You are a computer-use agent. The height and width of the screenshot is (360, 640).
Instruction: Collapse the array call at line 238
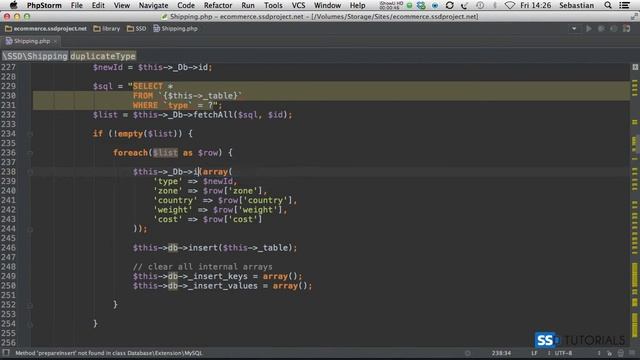pyautogui.click(x=30, y=172)
